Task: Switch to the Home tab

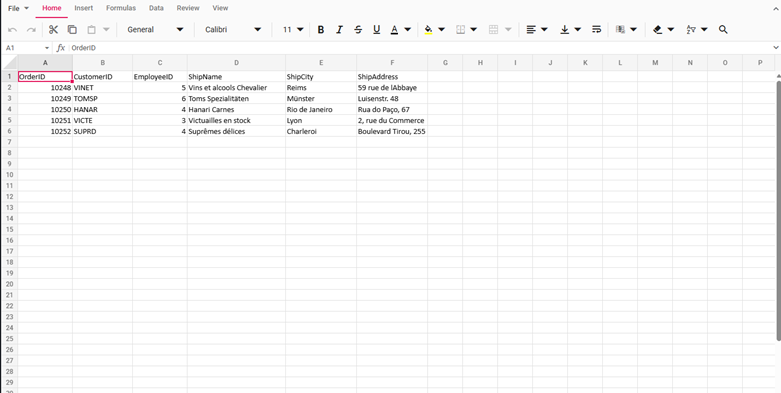Action: tap(52, 8)
